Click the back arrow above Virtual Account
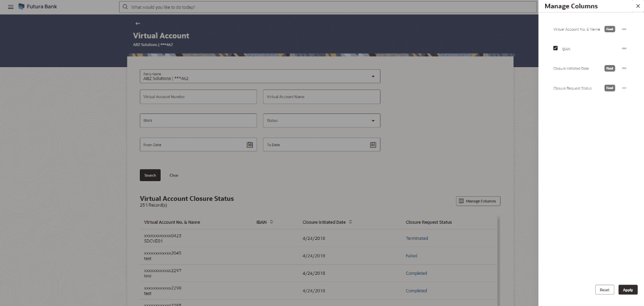The height and width of the screenshot is (306, 644). point(137,23)
